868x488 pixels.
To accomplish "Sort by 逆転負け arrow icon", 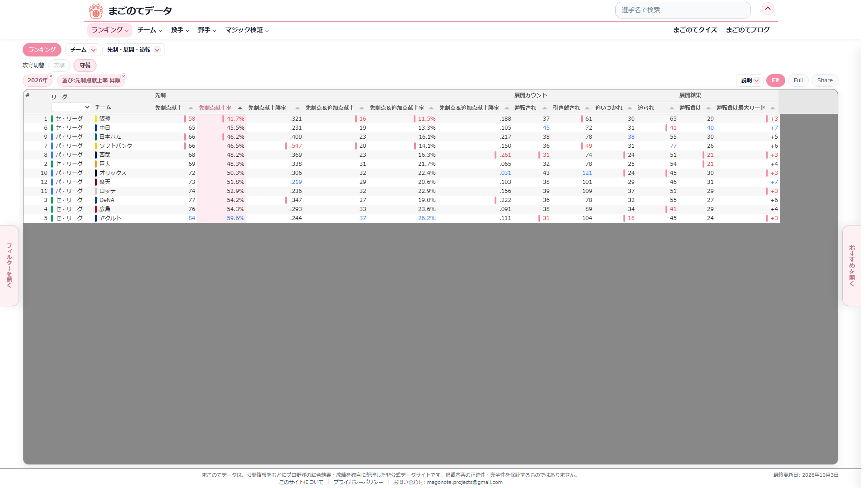I will [708, 108].
